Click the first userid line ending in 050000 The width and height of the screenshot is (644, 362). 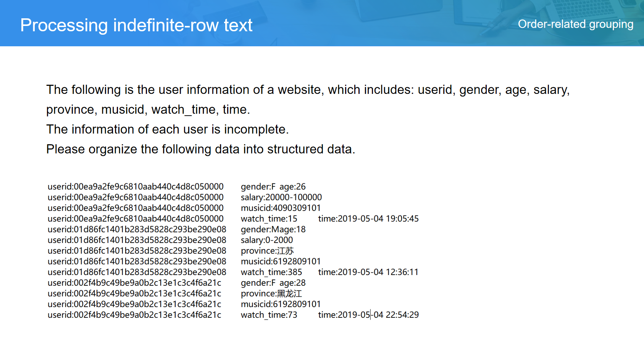[136, 187]
